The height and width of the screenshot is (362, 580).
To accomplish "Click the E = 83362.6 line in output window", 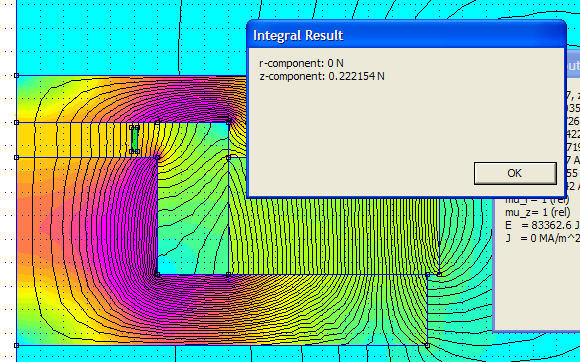I will click(542, 225).
